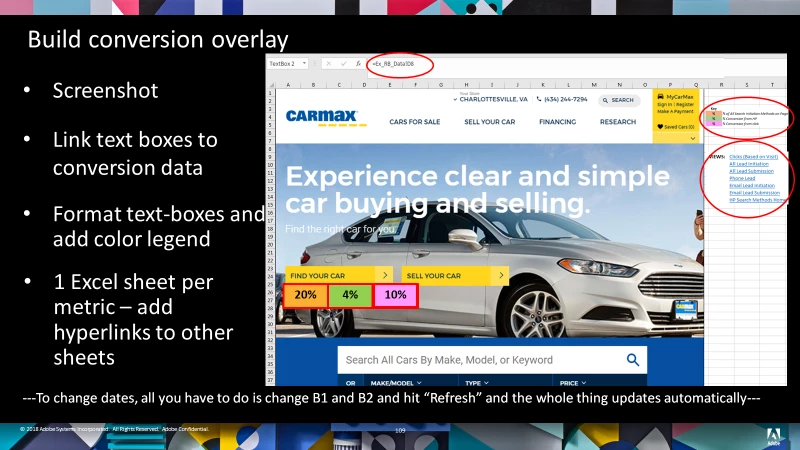Open All Lead Initiation hyperlink
The width and height of the screenshot is (800, 450).
coord(748,164)
